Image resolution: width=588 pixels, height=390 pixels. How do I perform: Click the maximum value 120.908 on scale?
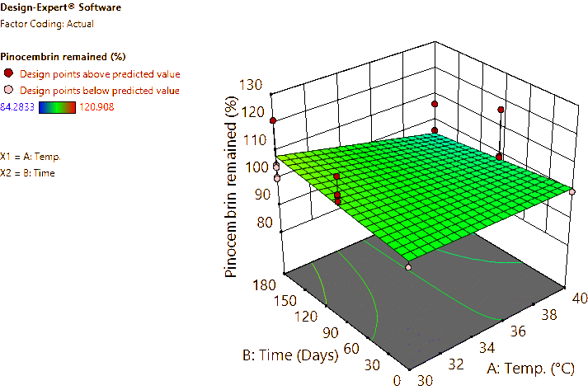point(97,106)
